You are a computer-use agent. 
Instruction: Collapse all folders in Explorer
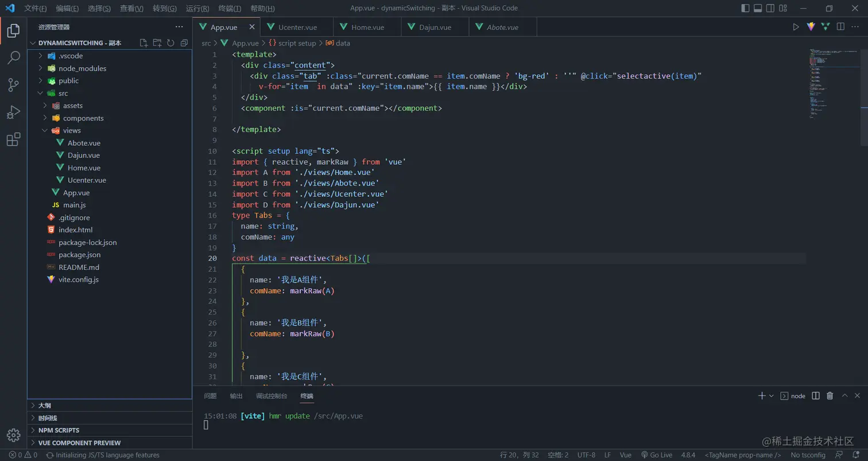[x=184, y=43]
